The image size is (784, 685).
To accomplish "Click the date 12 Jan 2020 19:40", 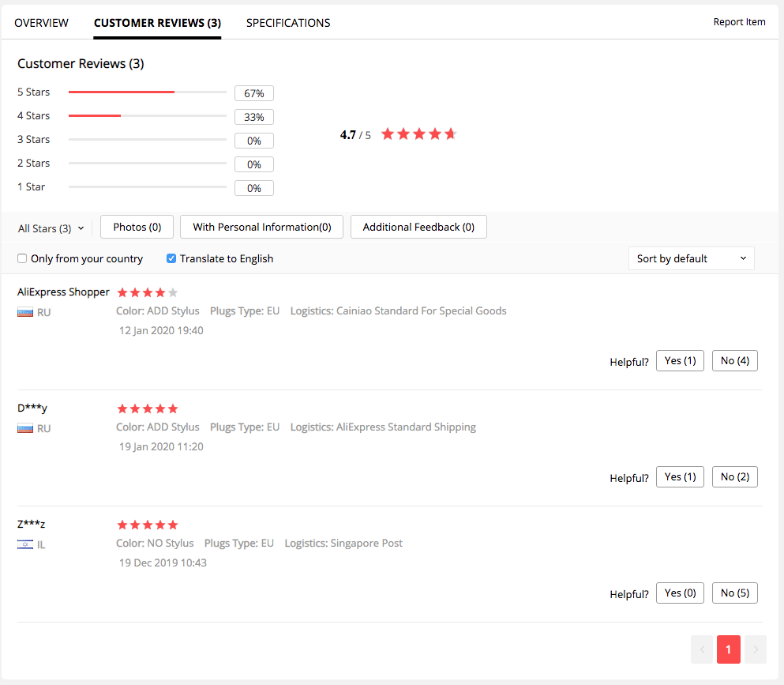I will [x=161, y=331].
